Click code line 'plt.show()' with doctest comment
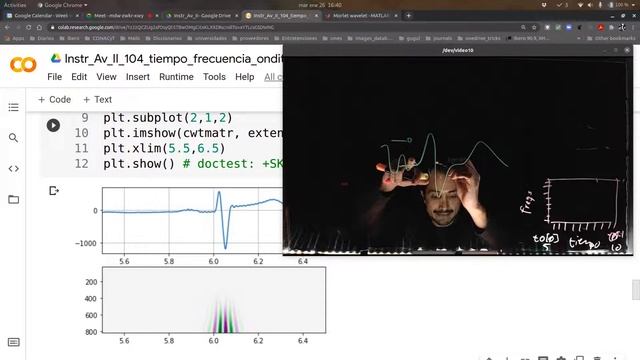 point(193,164)
